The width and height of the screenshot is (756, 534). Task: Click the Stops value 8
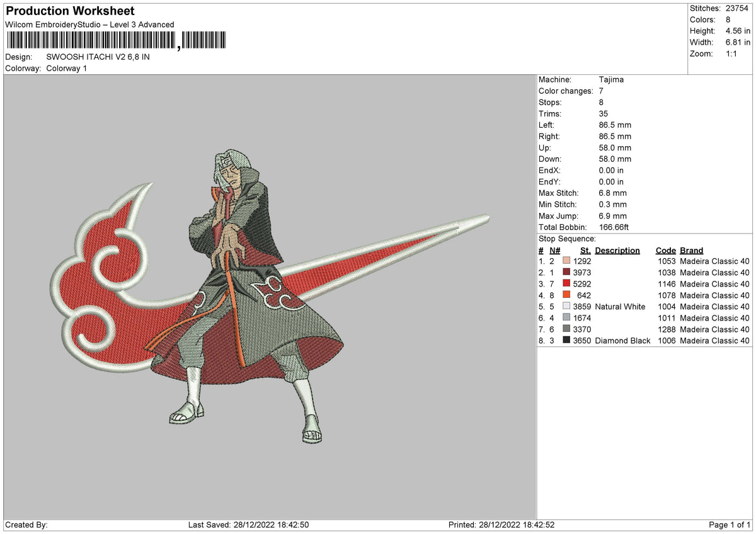[x=601, y=103]
